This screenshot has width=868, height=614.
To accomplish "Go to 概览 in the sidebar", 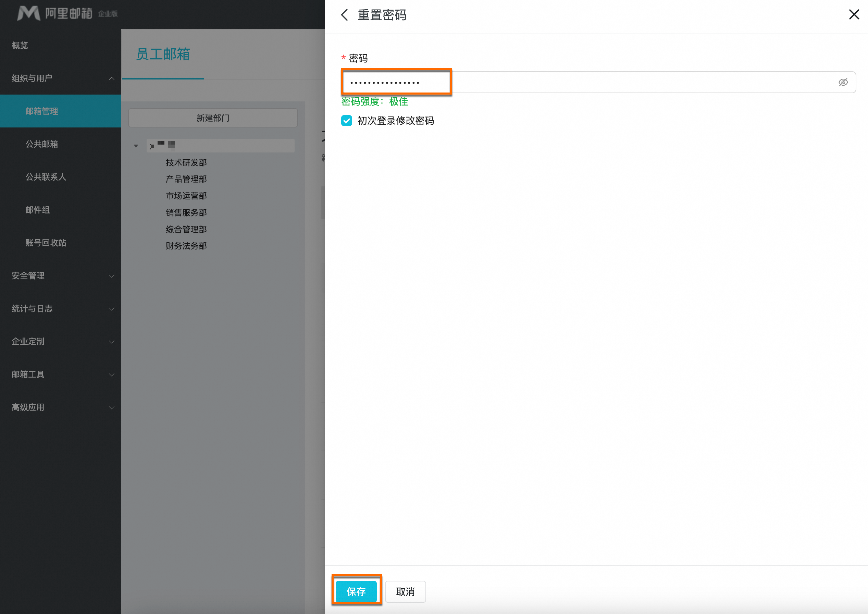I will click(20, 45).
